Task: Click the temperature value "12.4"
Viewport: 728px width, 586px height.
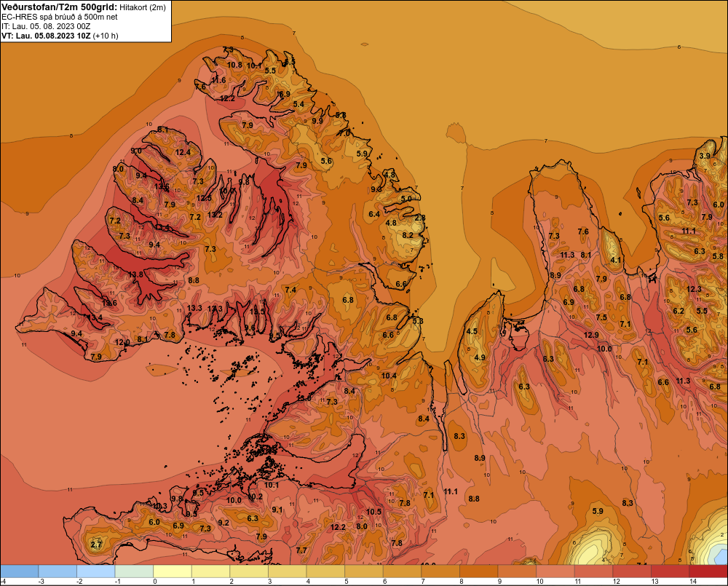Action: pyautogui.click(x=183, y=152)
